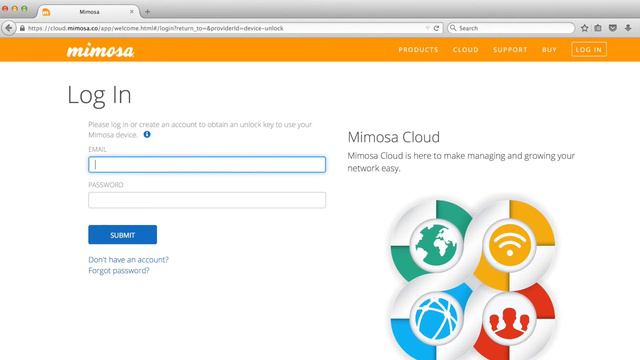The width and height of the screenshot is (640, 360).
Task: Click the "Mimosa Cloud" heading text
Action: coord(393,137)
